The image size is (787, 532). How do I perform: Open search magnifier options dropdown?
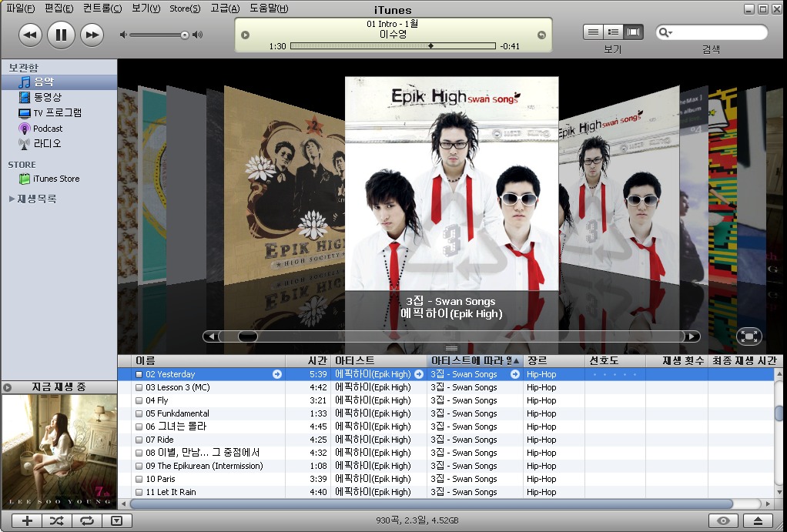tap(665, 32)
